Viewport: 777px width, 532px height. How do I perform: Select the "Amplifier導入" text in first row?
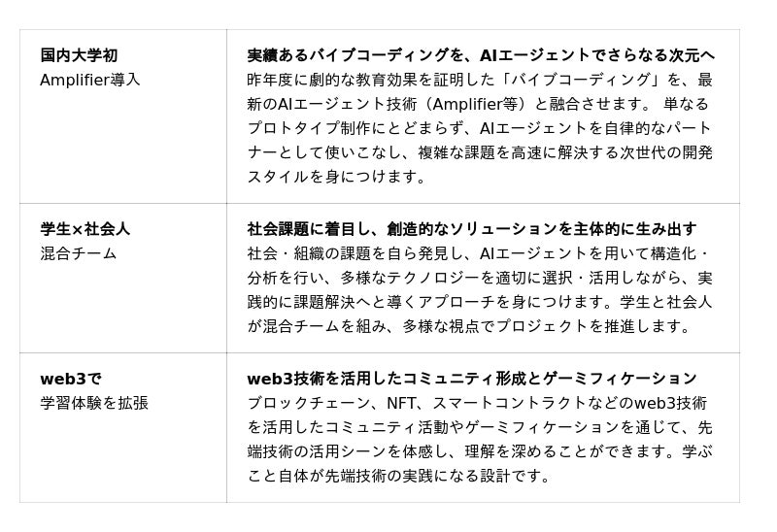89,80
